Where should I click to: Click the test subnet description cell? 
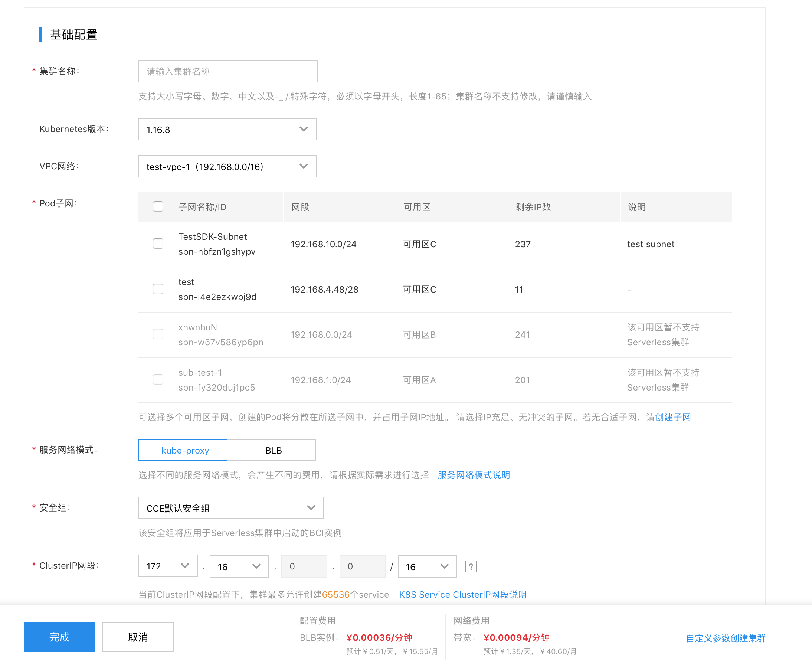[x=651, y=244]
